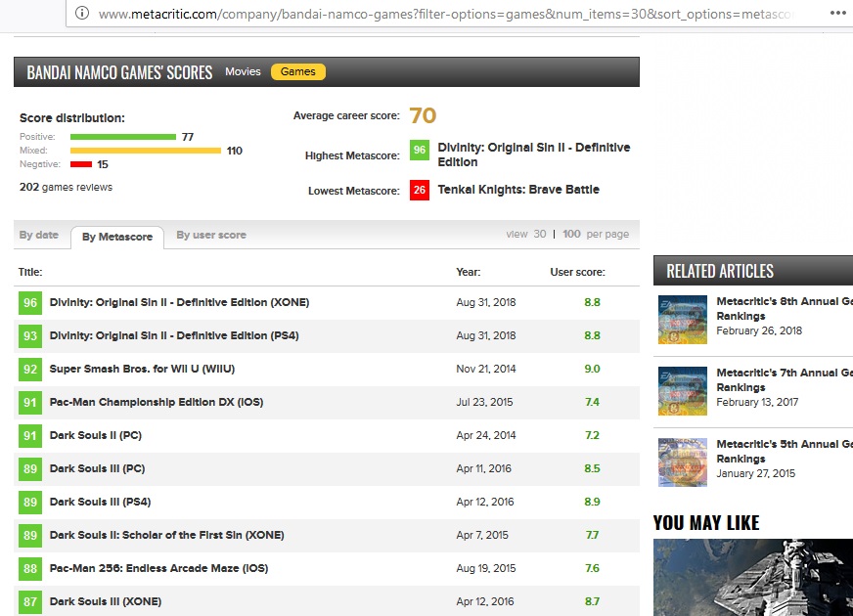Click user score 8.9 for Dark Souls III PS4

point(592,502)
